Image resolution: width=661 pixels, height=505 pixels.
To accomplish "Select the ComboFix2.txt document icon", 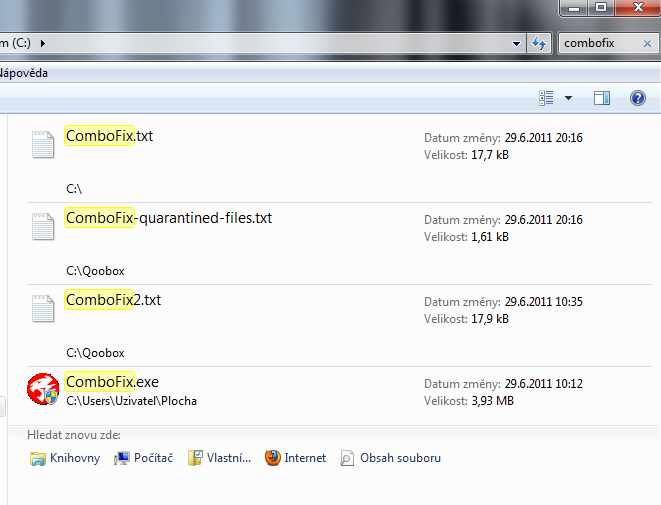I will pos(43,309).
